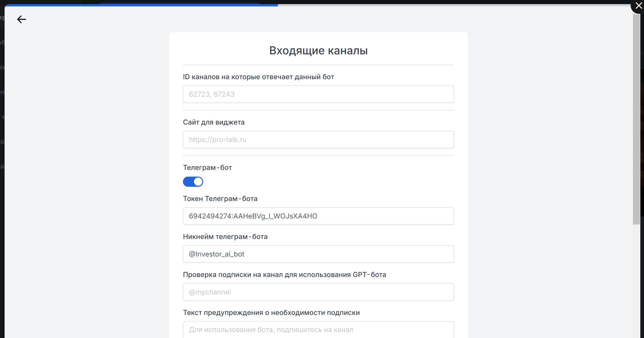Click the Текст предупреждения о необходимости подписки label
The width and height of the screenshot is (644, 338).
(x=271, y=313)
